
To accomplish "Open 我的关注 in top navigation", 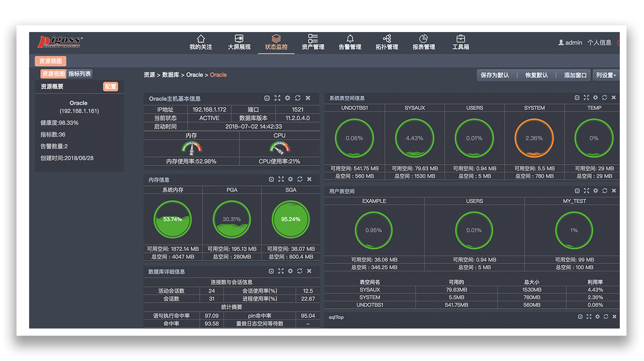I will click(x=200, y=42).
